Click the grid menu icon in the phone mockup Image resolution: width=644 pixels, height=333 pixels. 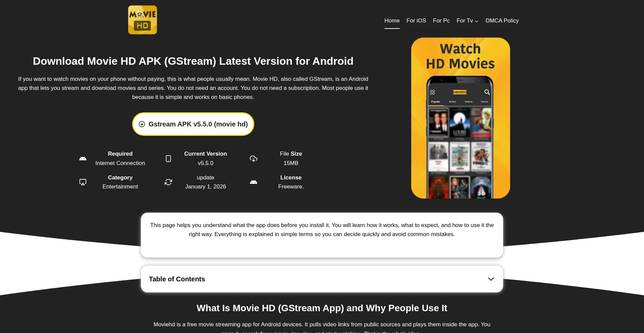pyautogui.click(x=433, y=92)
